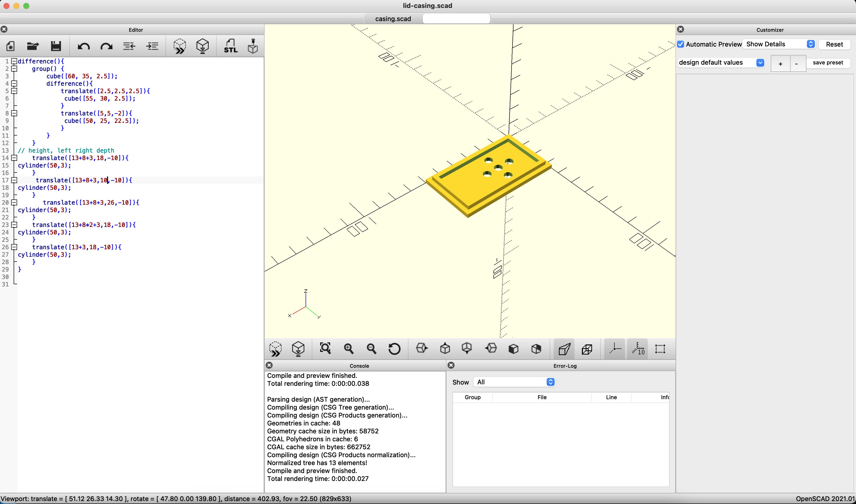Screen dimensions: 856x504
Task: Collapse the translate block on line 20
Action: (x=14, y=202)
